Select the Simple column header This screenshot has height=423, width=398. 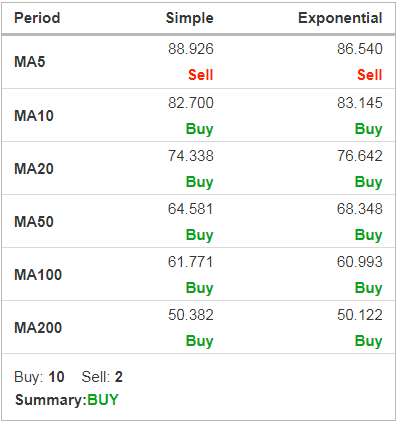coord(189,18)
